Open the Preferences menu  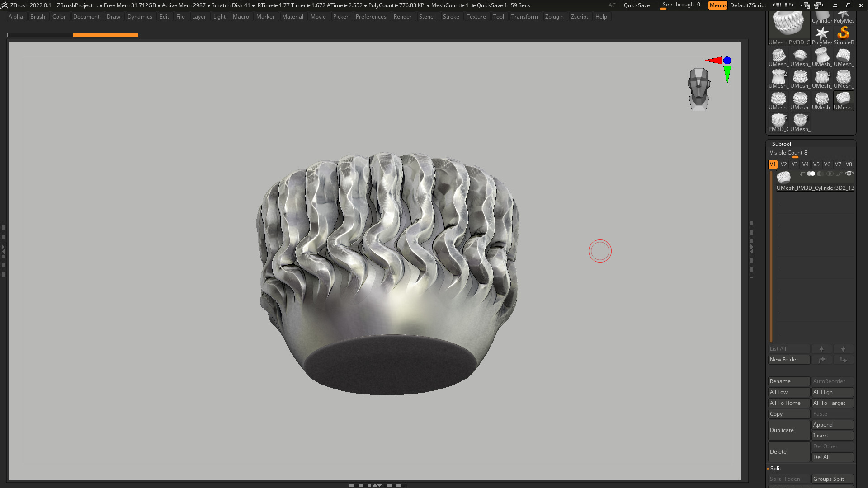(x=371, y=17)
